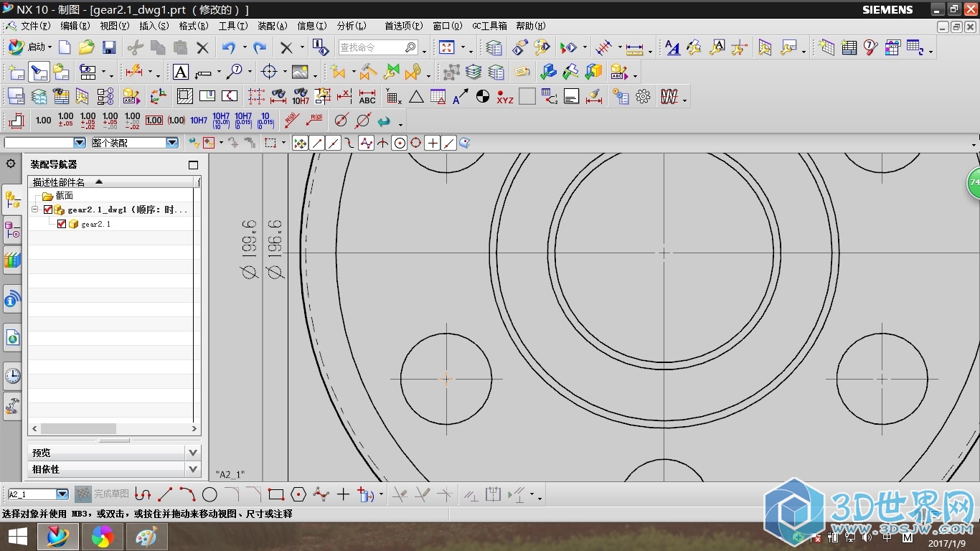Toggle the enable snap points button
The image size is (980, 551).
tap(301, 143)
